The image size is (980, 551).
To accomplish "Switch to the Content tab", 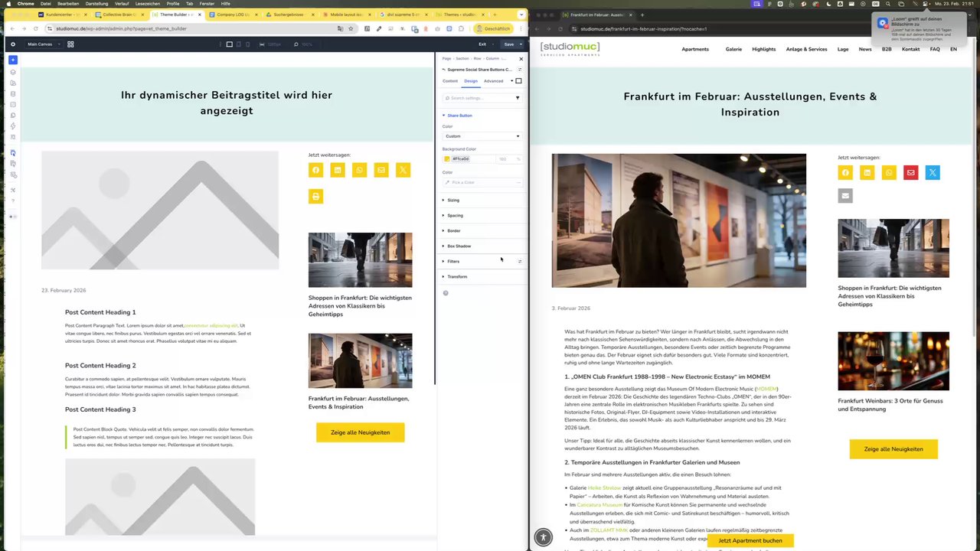I will pyautogui.click(x=450, y=81).
